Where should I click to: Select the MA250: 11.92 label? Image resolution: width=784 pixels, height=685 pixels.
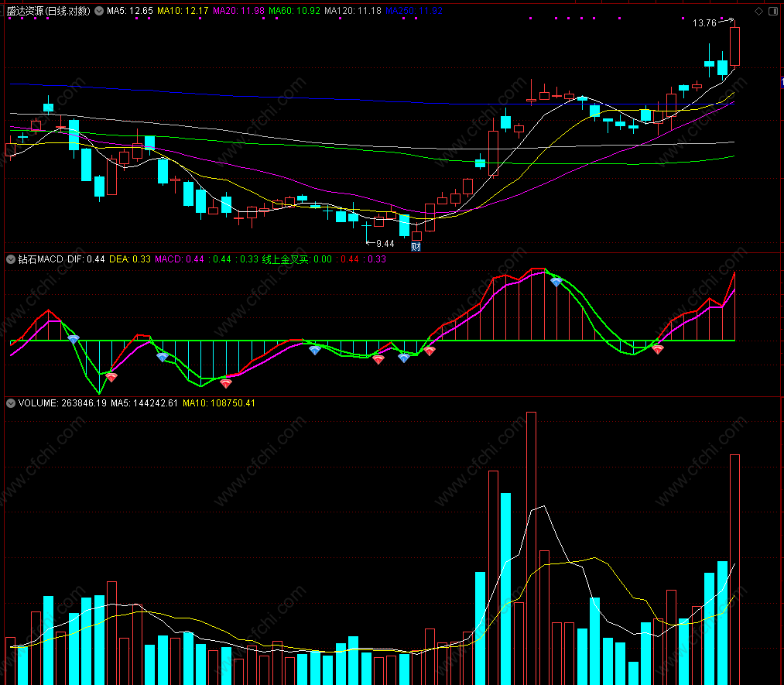(x=414, y=11)
